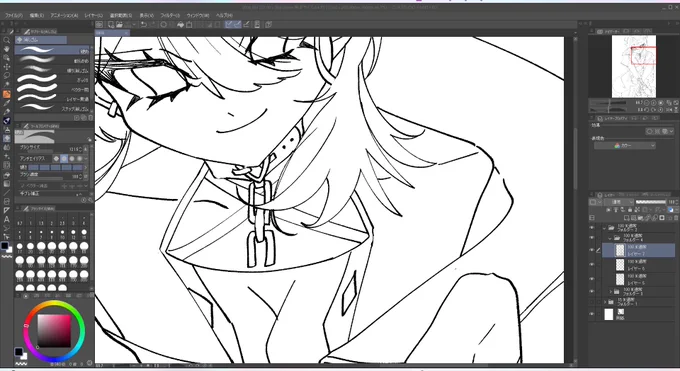Image resolution: width=680 pixels, height=371 pixels.
Task: Select the Auto select magic wand tool
Action: (x=7, y=84)
